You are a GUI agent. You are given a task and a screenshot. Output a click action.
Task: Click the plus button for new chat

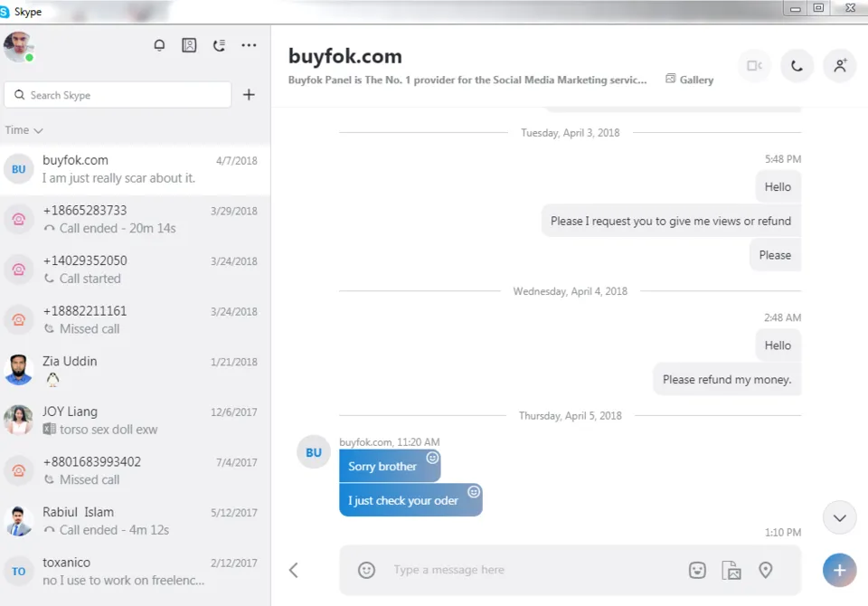(x=250, y=95)
